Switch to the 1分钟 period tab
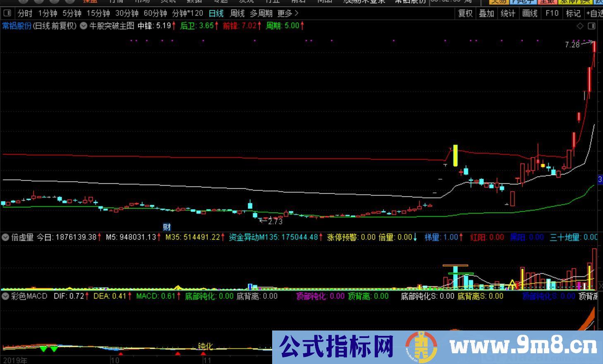This screenshot has width=603, height=364. pyautogui.click(x=48, y=14)
